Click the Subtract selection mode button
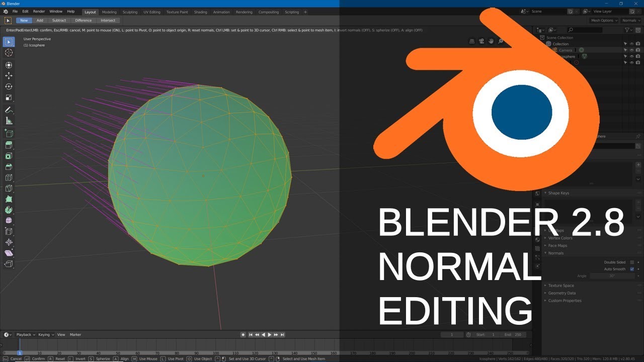This screenshot has height=362, width=644. [59, 21]
